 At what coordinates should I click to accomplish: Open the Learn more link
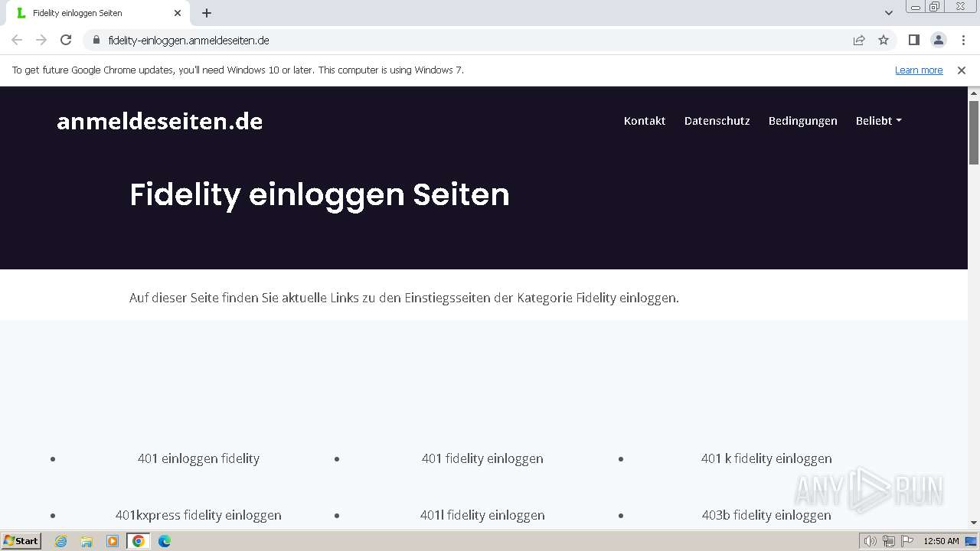coord(919,70)
